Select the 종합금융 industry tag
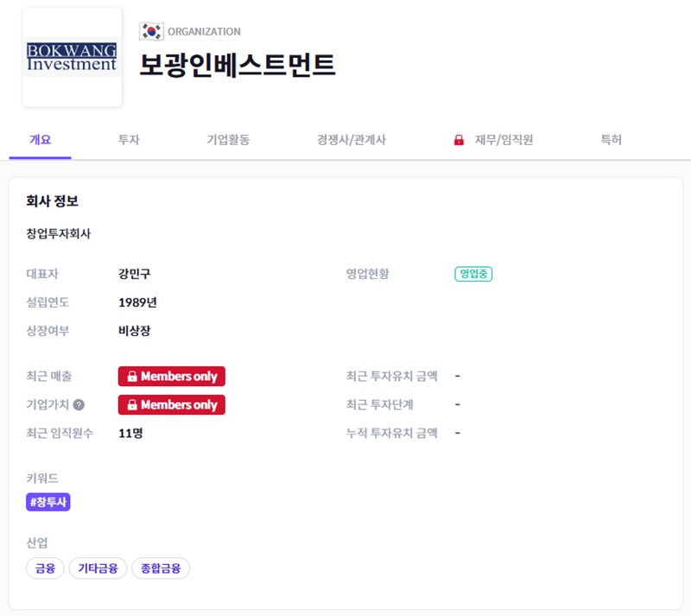 [x=161, y=568]
